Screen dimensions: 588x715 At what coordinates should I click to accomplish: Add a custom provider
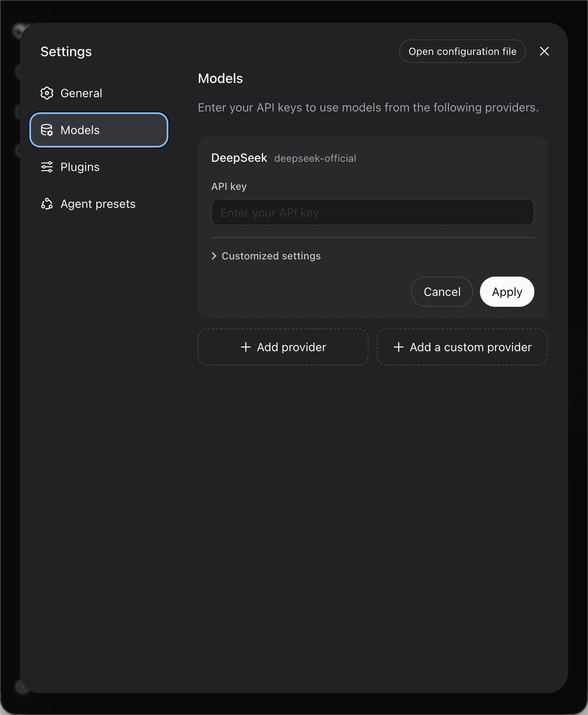pos(462,347)
